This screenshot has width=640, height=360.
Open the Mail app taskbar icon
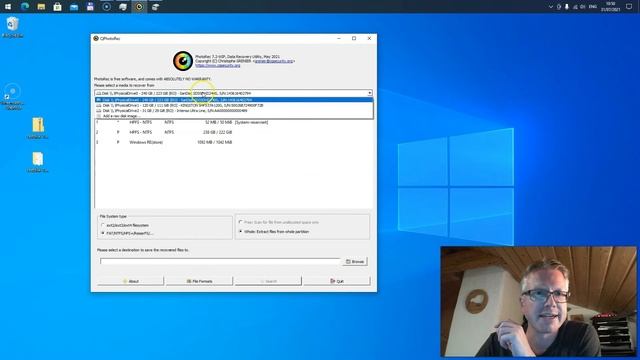[x=74, y=7]
